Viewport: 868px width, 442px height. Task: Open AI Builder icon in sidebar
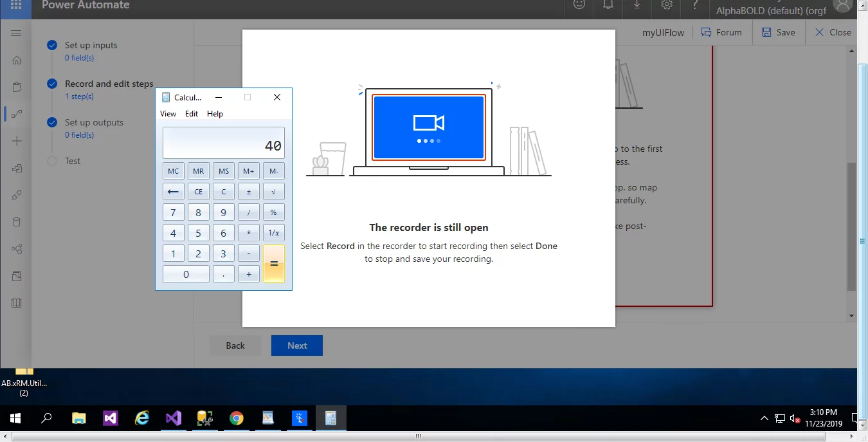pos(17,249)
